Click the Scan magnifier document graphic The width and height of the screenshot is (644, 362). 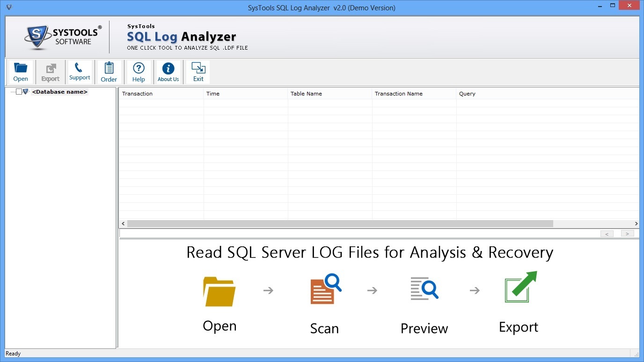326,289
